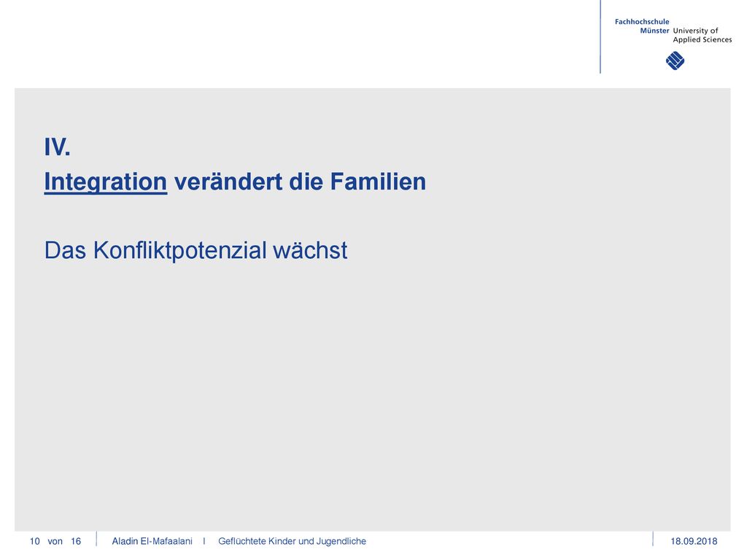Viewport: 747px width, 560px height.
Task: Click the 'Fachhochschule Münster' logo text
Action: [x=642, y=26]
